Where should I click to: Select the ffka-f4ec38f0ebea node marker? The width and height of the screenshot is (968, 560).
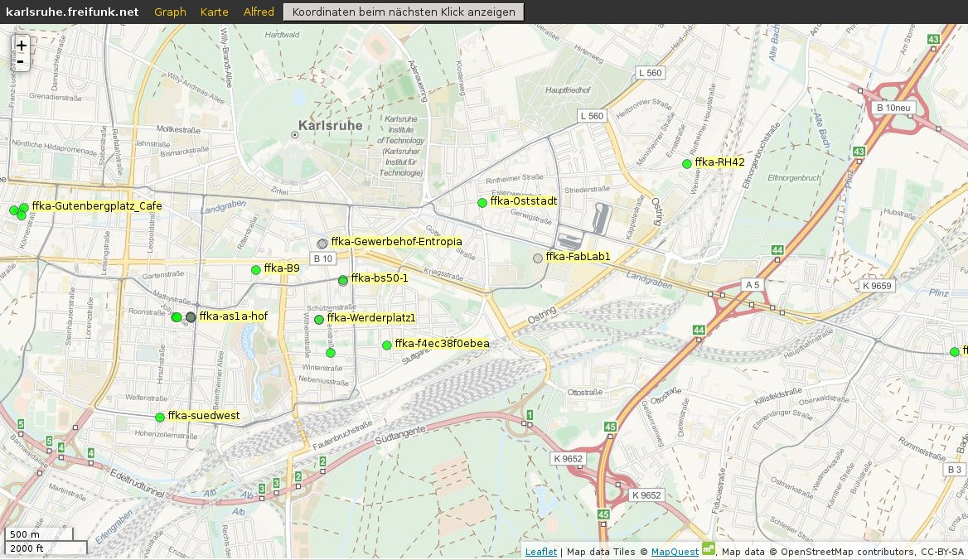[386, 345]
